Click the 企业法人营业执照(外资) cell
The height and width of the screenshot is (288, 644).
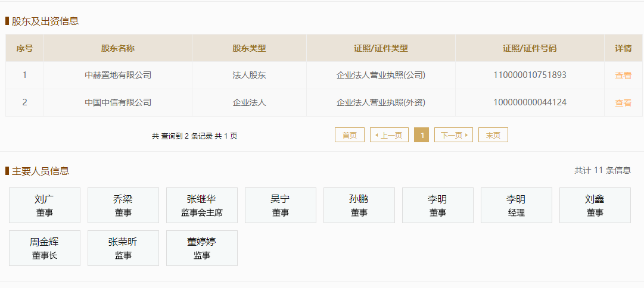pos(381,102)
